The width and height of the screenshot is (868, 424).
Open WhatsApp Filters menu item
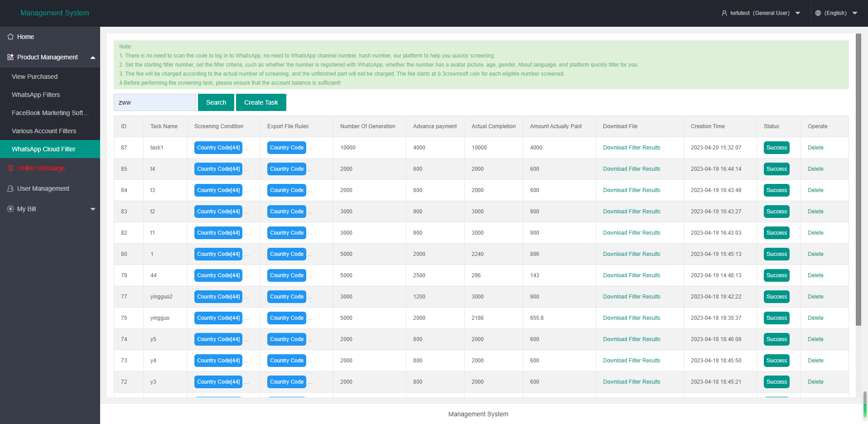tap(50, 95)
